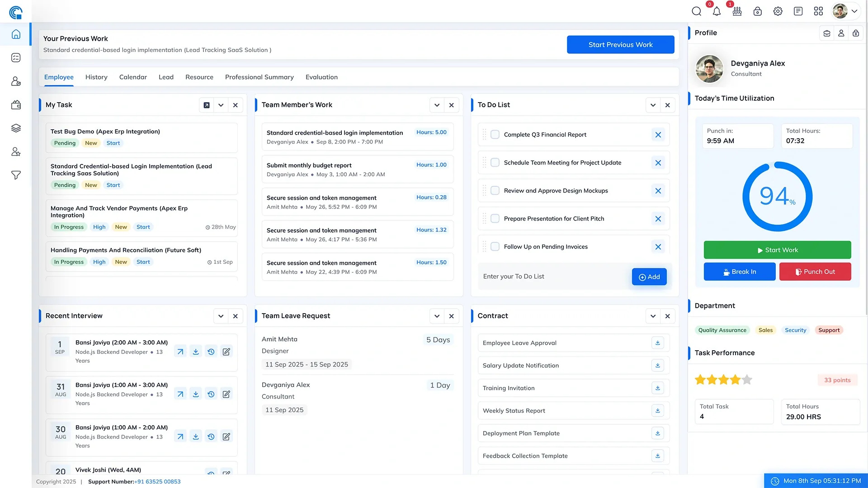
Task: Remove the Review and Approve Design Mockups item
Action: 658,191
